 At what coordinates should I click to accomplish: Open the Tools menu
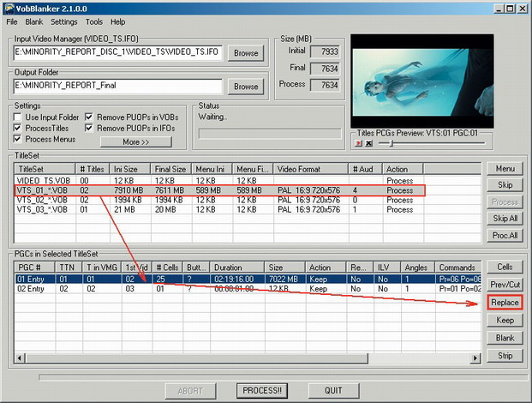coord(94,21)
